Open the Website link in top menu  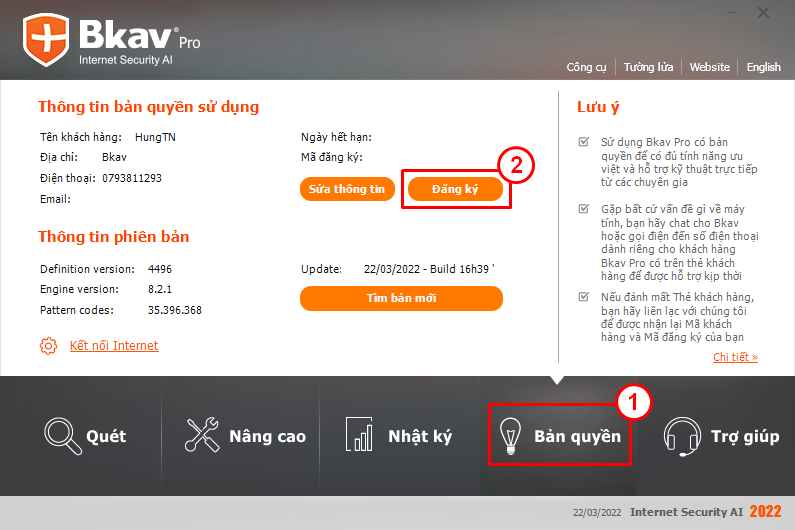pos(709,67)
